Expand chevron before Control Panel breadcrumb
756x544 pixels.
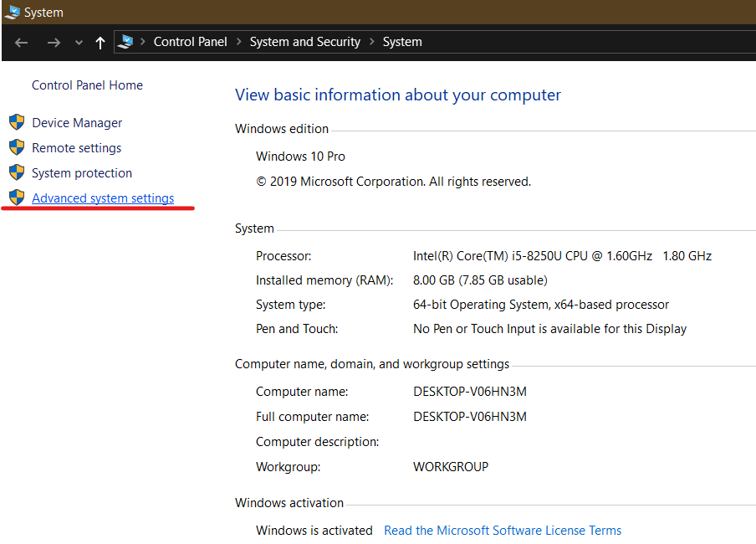coord(143,42)
